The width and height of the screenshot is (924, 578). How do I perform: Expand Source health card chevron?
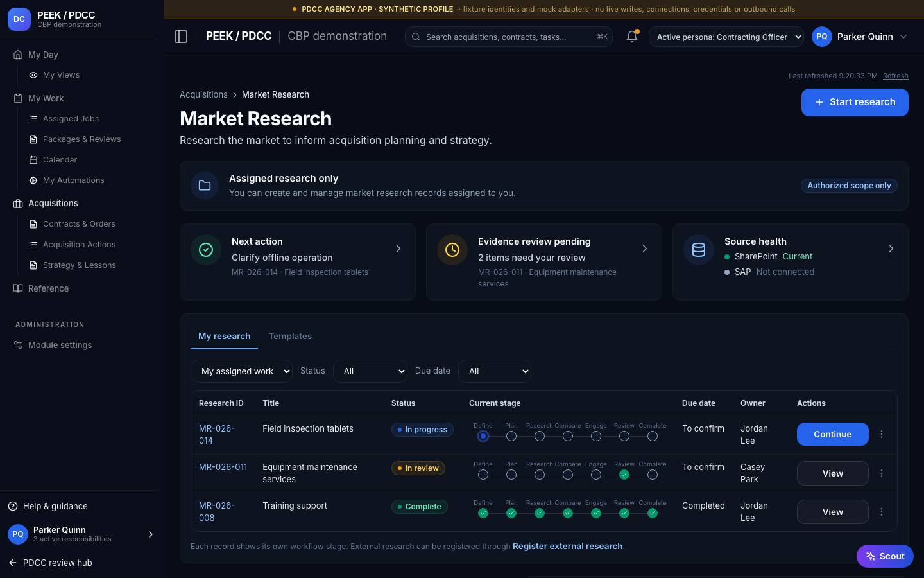pyautogui.click(x=891, y=249)
